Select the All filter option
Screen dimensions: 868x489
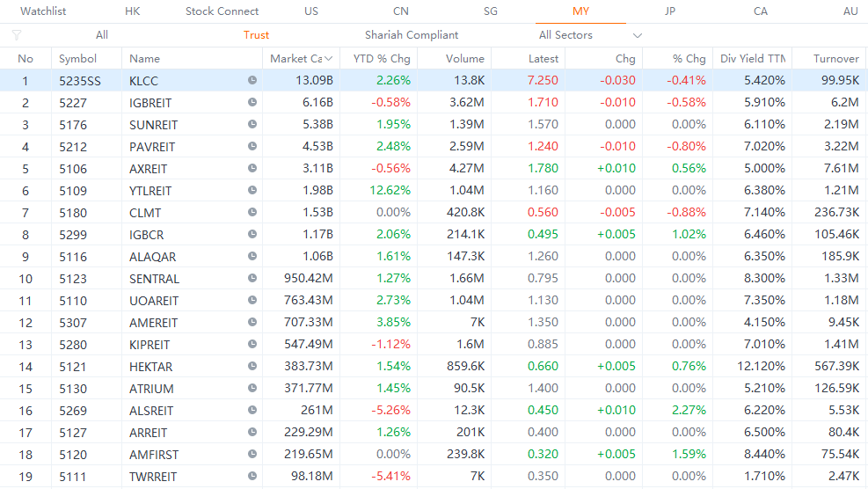tap(102, 35)
